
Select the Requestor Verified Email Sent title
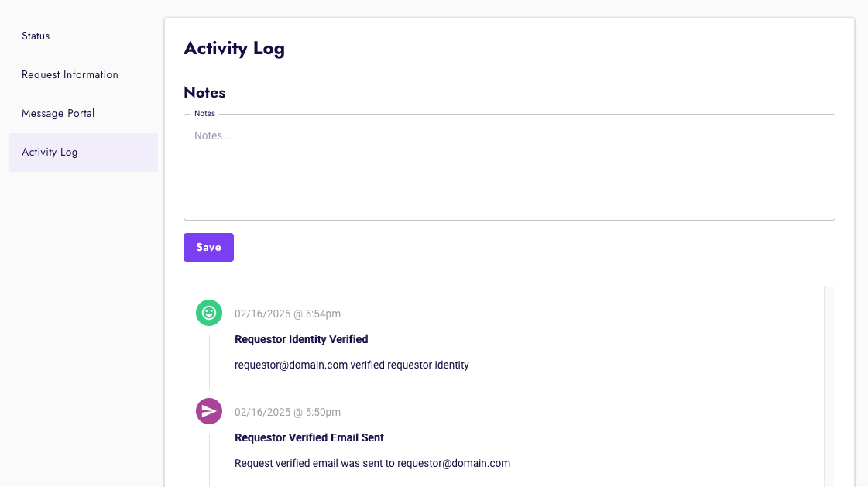pos(309,437)
